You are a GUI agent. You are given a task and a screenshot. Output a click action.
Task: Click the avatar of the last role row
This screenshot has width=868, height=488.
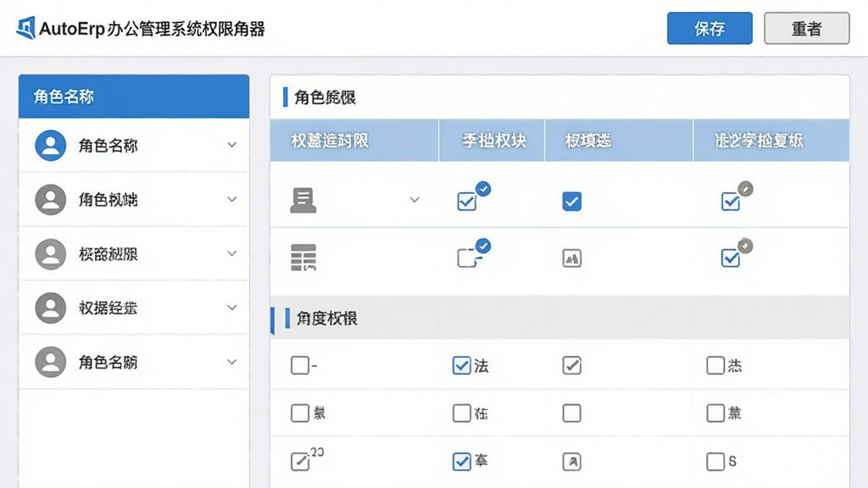pyautogui.click(x=50, y=362)
